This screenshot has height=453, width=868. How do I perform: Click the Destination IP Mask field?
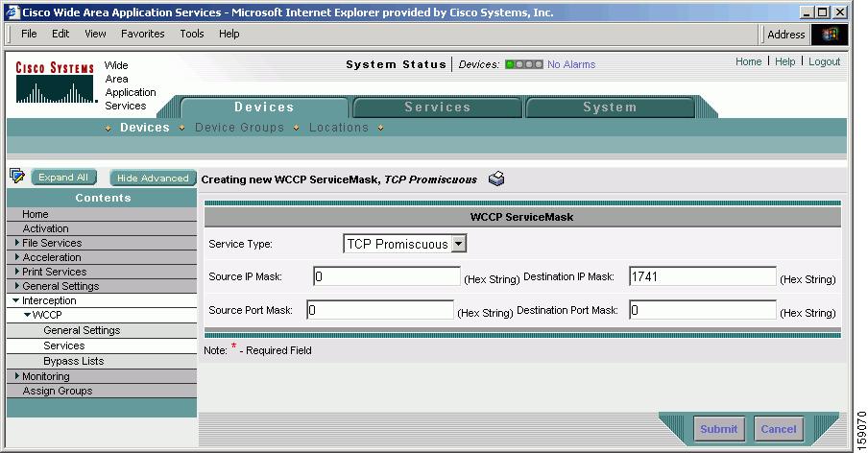tap(703, 276)
